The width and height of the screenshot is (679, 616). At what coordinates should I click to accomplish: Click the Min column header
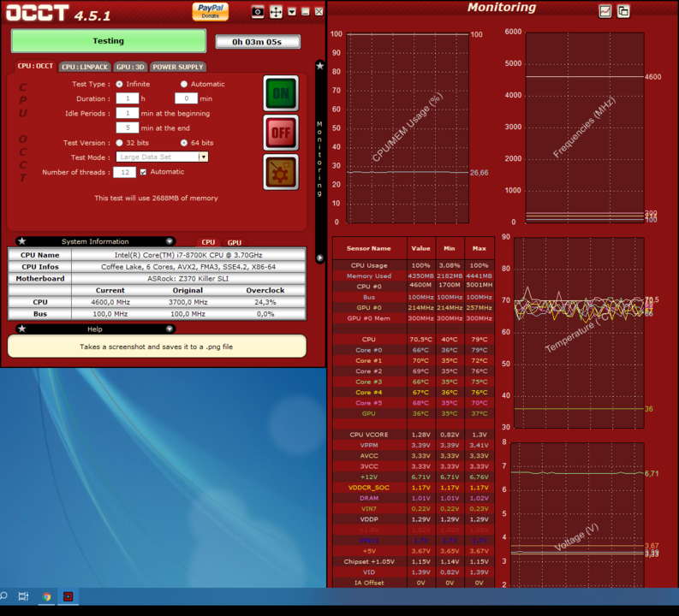click(x=450, y=248)
